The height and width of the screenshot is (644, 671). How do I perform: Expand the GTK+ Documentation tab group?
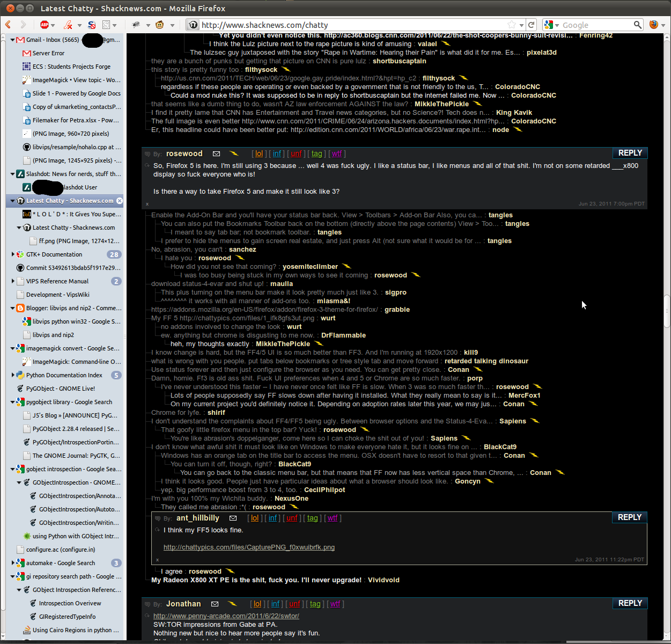click(x=13, y=254)
